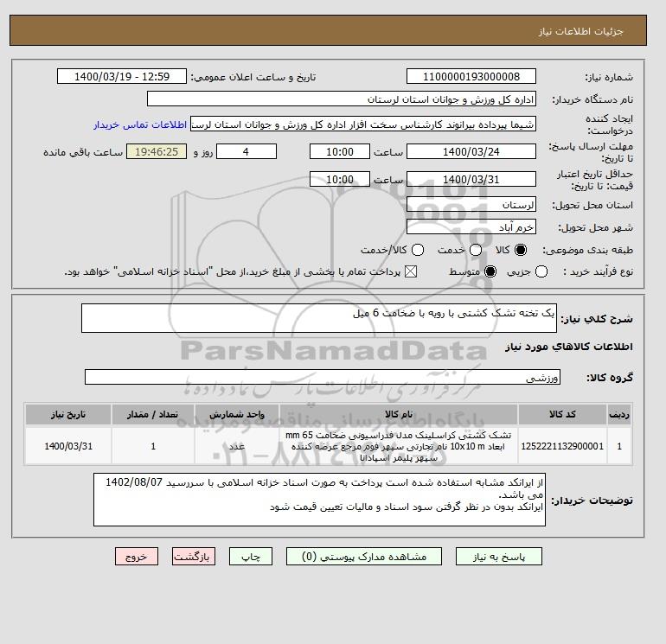666x644 pixels.
Task: Click the remaining time countdown 19:46:25
Action: click(157, 151)
